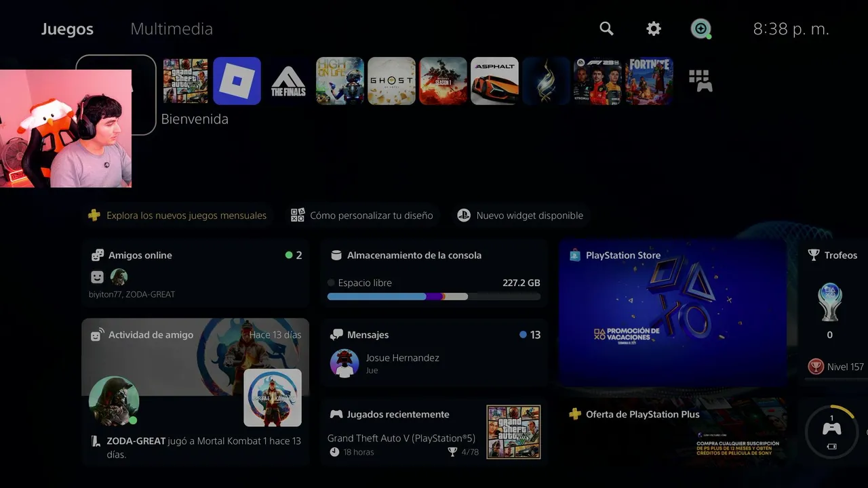Click the Bienvenida label
868x488 pixels.
(195, 119)
